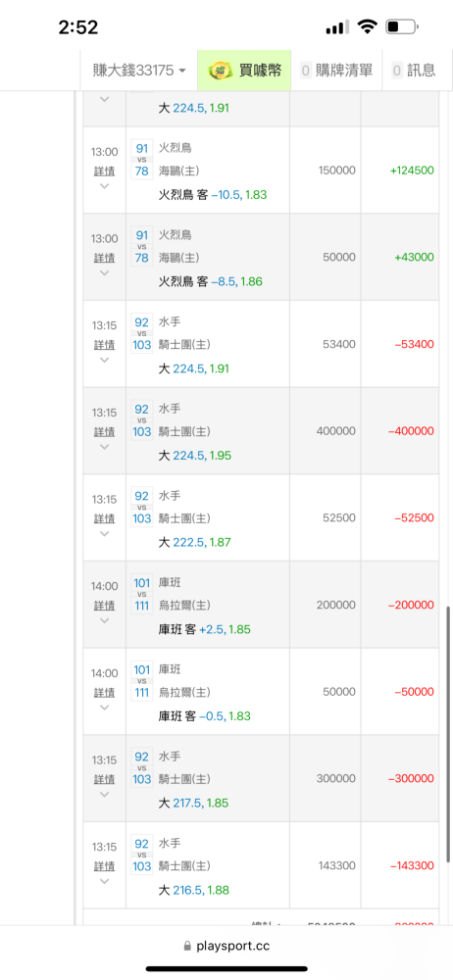Open the 訊息 messages tab
This screenshot has height=980, width=453.
point(414,70)
